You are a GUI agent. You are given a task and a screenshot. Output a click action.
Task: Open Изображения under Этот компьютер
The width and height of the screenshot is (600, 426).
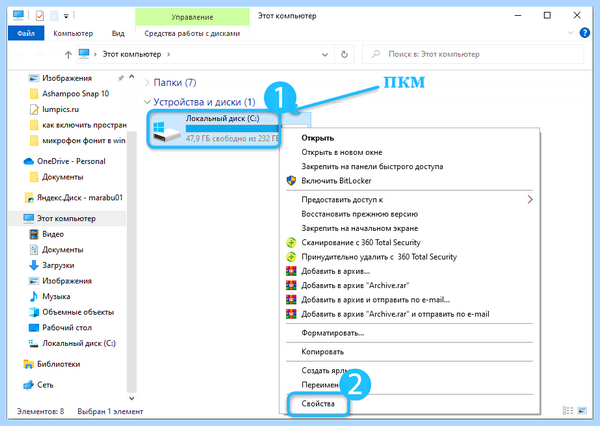[x=67, y=281]
